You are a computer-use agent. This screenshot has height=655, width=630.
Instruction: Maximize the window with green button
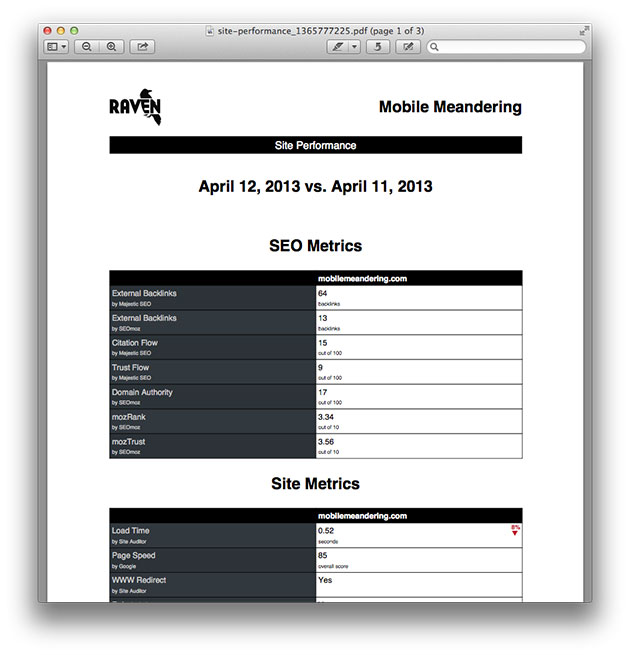point(74,30)
